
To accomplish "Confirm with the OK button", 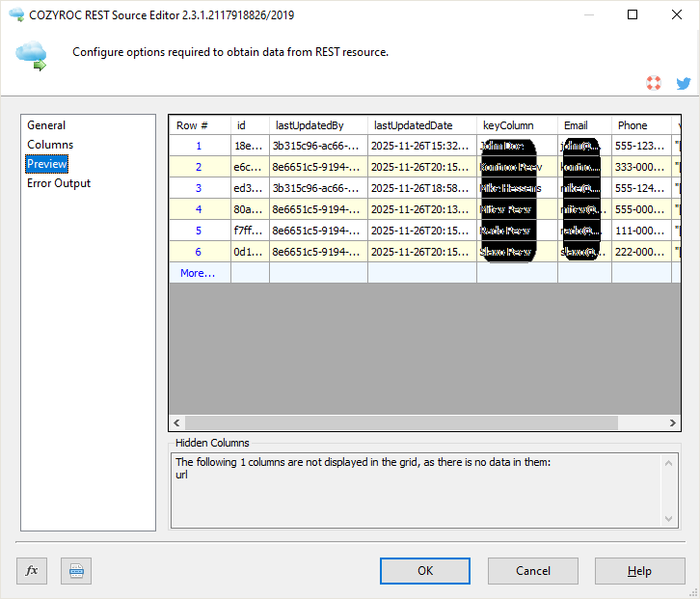I will click(425, 571).
